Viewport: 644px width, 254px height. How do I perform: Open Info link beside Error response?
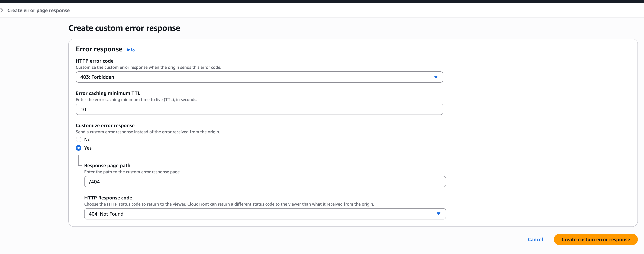(x=130, y=50)
